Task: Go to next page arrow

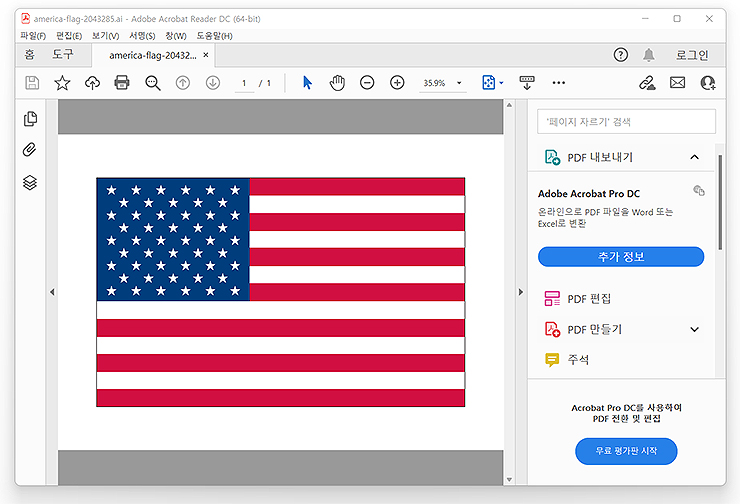Action: tap(213, 83)
